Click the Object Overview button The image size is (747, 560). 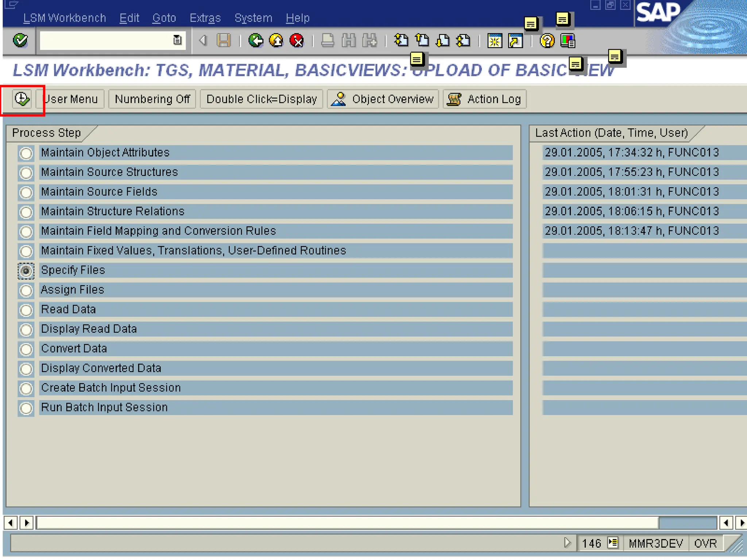tap(383, 99)
